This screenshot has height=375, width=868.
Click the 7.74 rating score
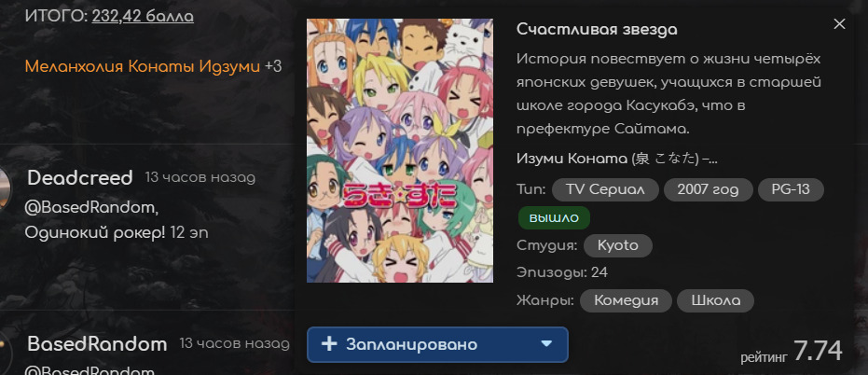818,351
